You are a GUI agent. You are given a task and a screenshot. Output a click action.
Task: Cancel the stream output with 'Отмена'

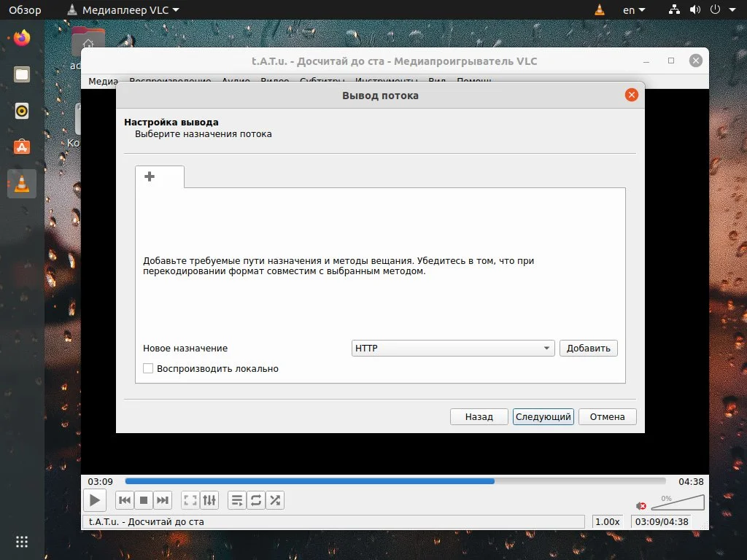coord(606,416)
